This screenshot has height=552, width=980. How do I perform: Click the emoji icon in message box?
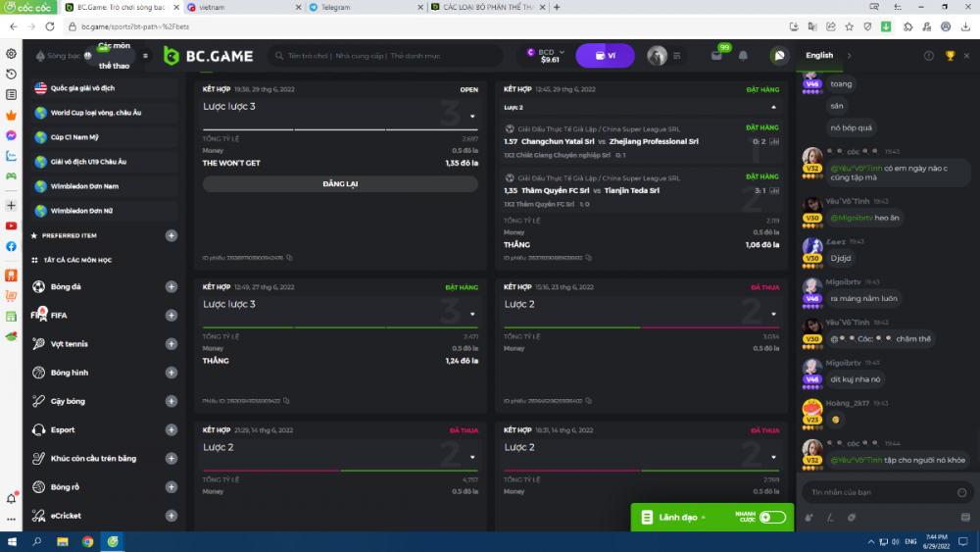click(963, 492)
